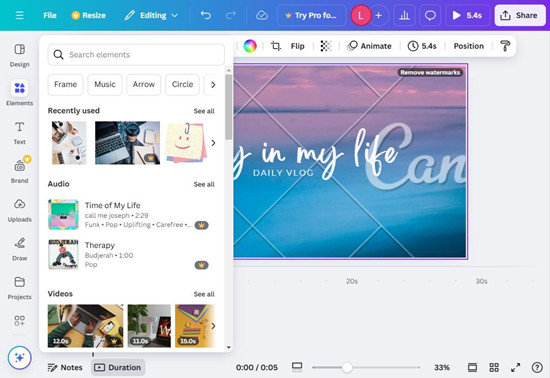Select the Crop tool icon
The image size is (550, 378).
[276, 46]
